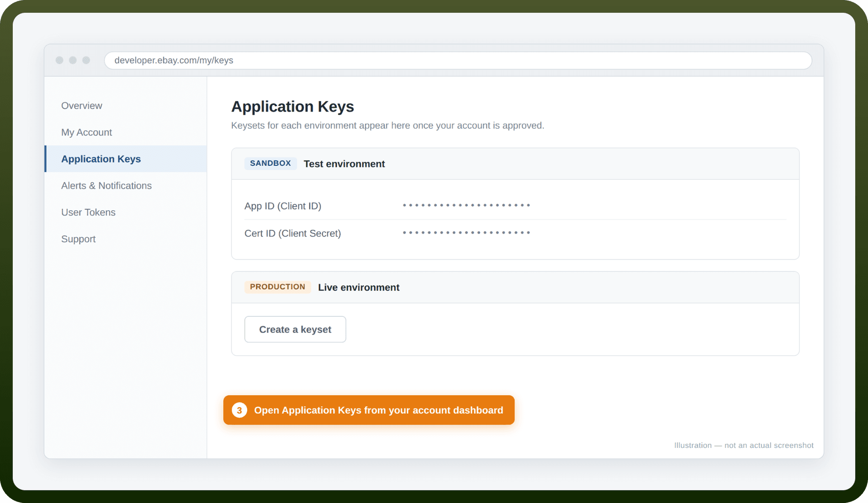Viewport: 868px width, 503px height.
Task: Click the App ID (Client ID) label
Action: pyautogui.click(x=283, y=206)
